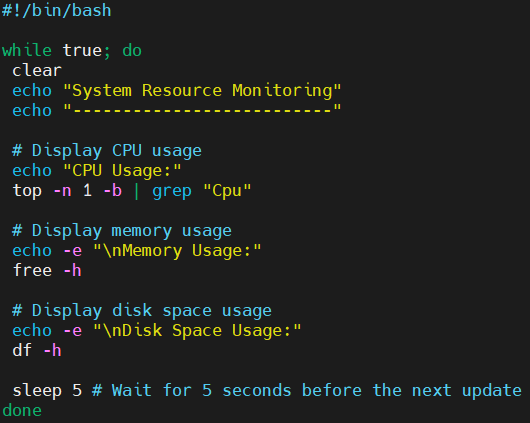Viewport: 530px width, 423px height.
Task: Click the "-e" option on the Memory Usage echo line
Action: point(72,251)
